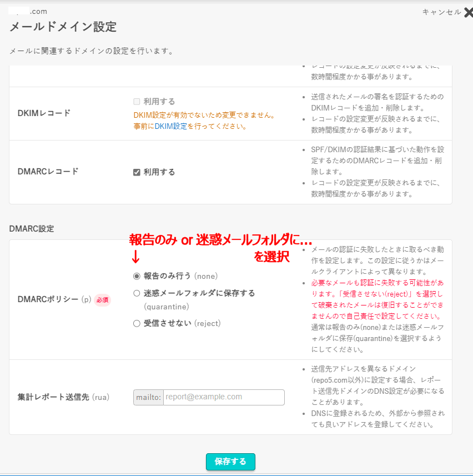Click the red 必須 badge
The image size is (473, 476).
[102, 300]
